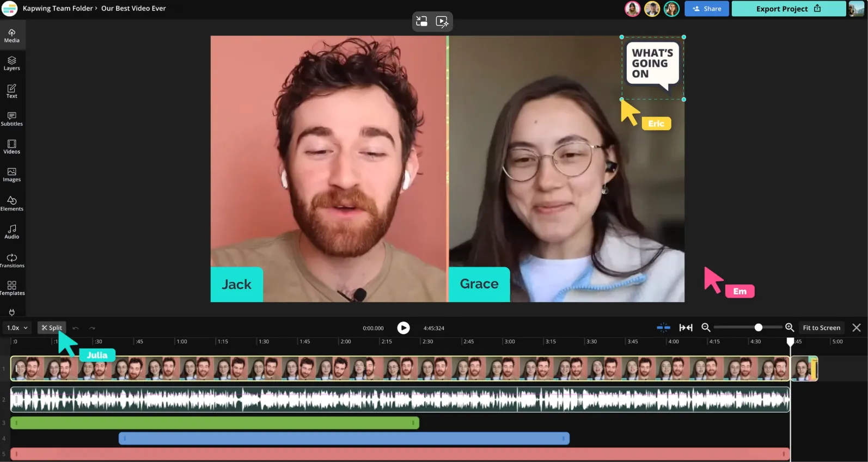Open the Audio panel

(x=12, y=232)
